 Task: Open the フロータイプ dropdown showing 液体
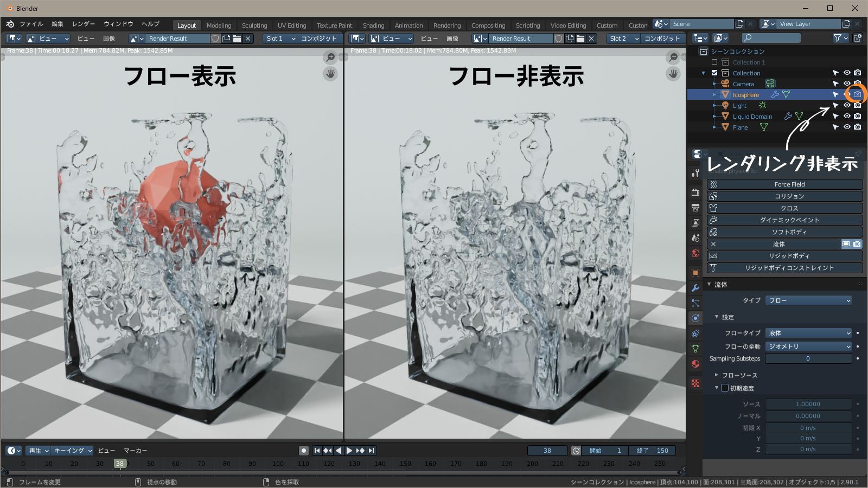[808, 333]
